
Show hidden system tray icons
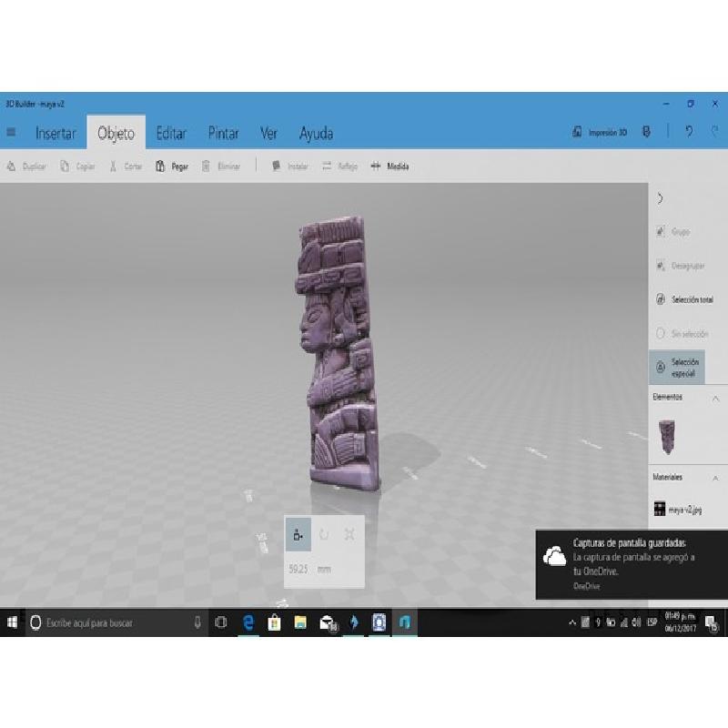pyautogui.click(x=572, y=622)
